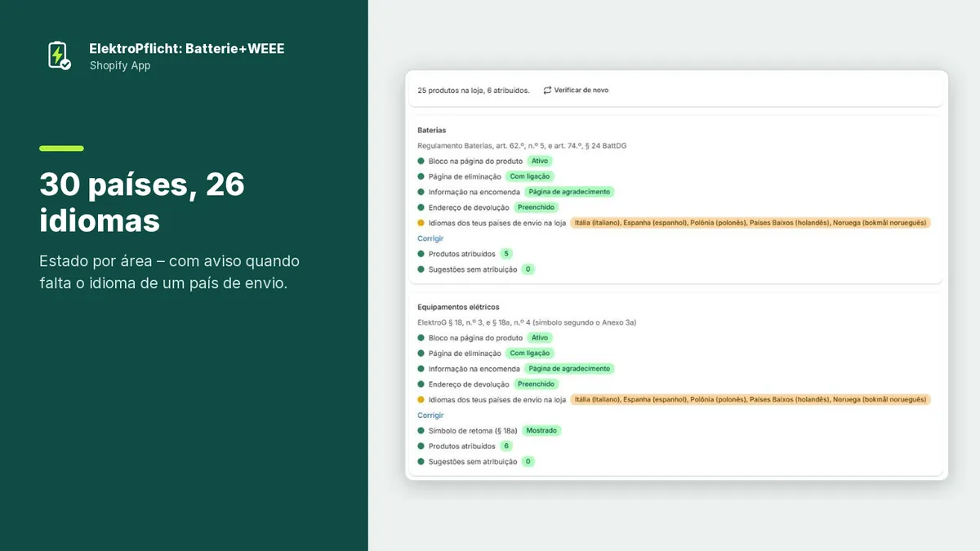Image resolution: width=980 pixels, height=551 pixels.
Task: Click the yellow warning dot in Baterias section
Action: click(421, 223)
